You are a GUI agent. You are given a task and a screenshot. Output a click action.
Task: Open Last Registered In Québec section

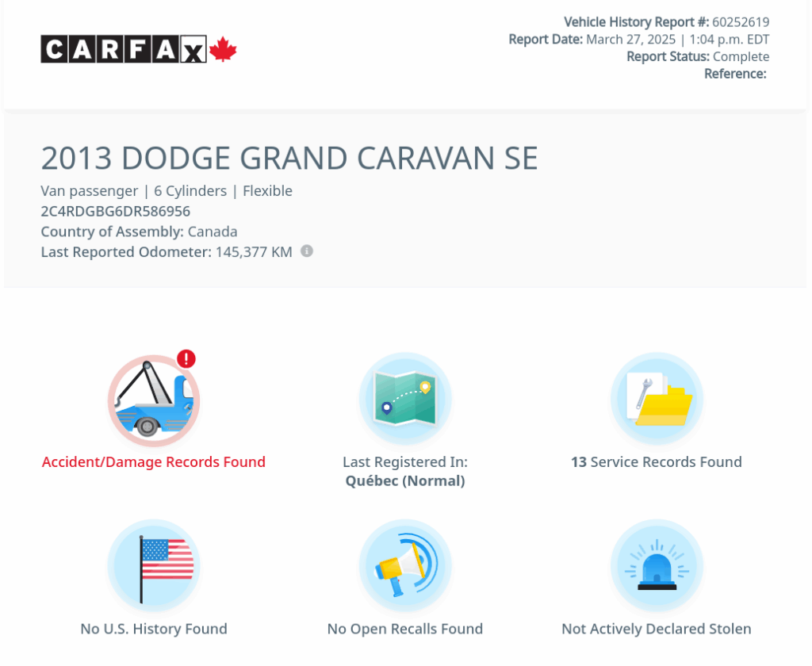click(405, 471)
